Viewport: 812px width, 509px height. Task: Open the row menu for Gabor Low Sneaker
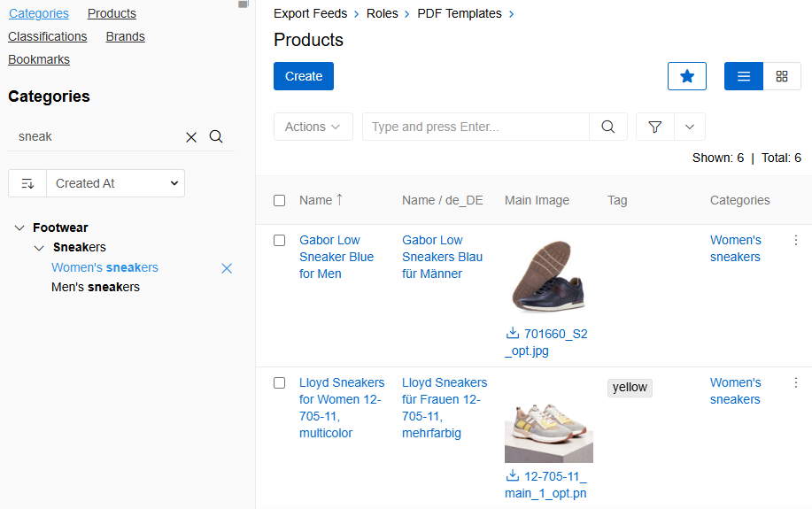point(795,240)
